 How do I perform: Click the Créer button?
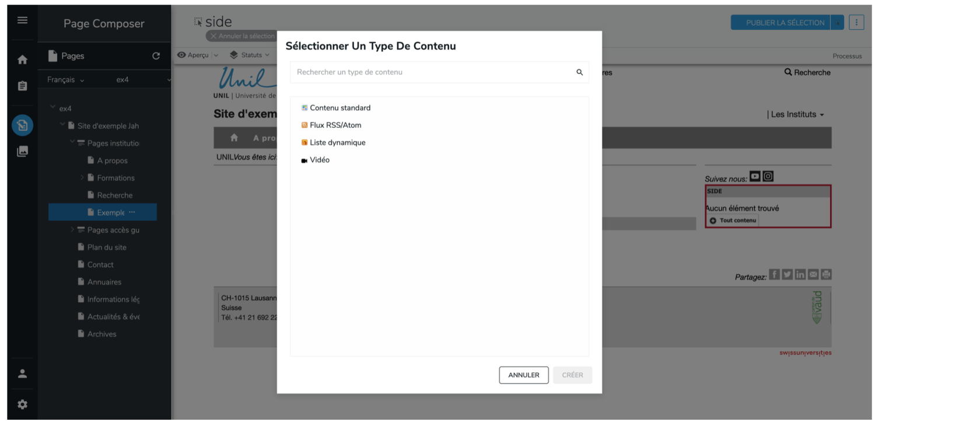(x=572, y=375)
